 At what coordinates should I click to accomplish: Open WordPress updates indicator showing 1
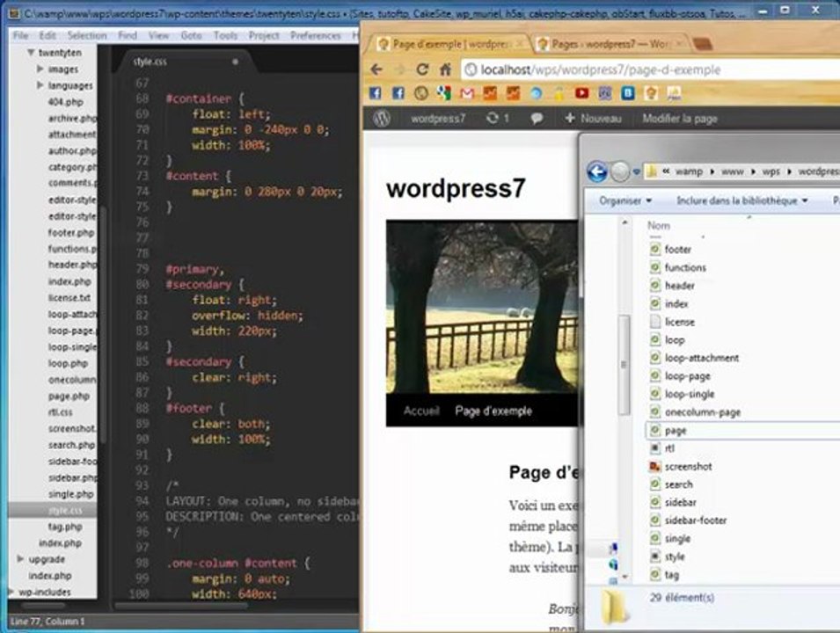[x=497, y=119]
